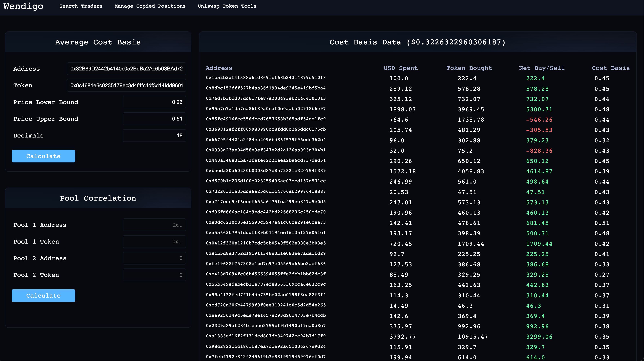Select address 0x76d7b3bdd07dc617fe87a203493eb21464f01013
The width and height of the screenshot is (644, 361).
(266, 98)
